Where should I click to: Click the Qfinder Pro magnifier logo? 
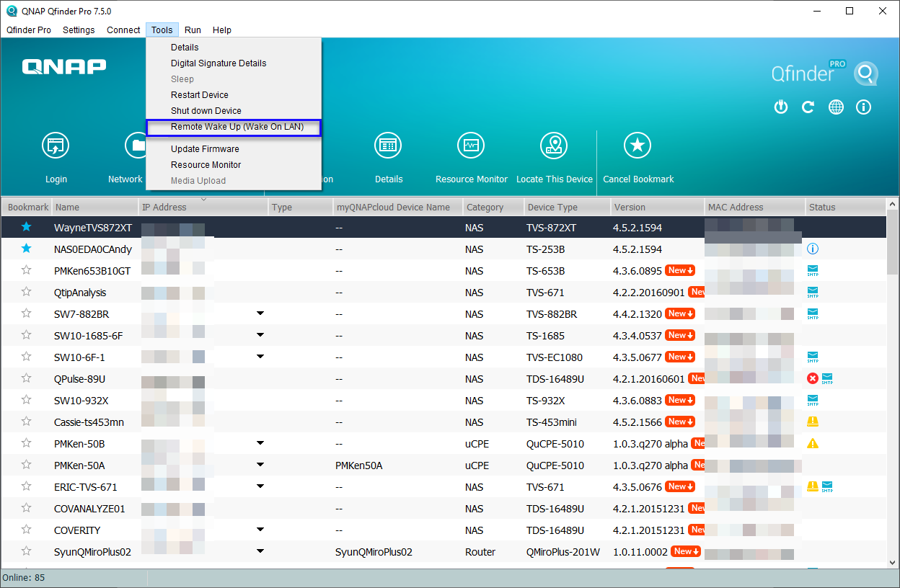coord(865,73)
